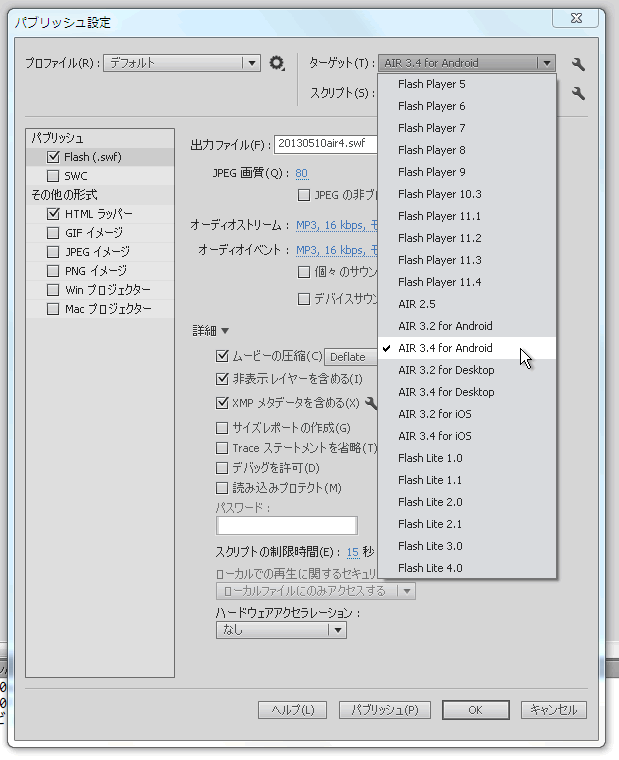This screenshot has width=619, height=760.
Task: Toggle Flash (.swf) publish checkbox
Action: click(53, 157)
